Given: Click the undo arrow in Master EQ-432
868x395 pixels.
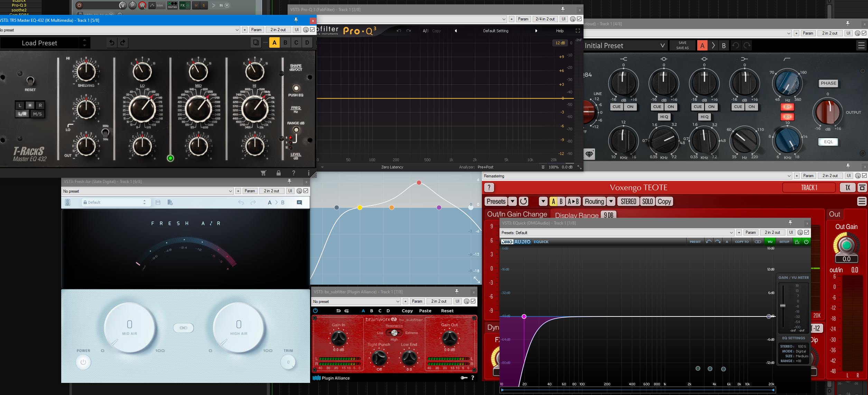Looking at the screenshot, I should coord(112,43).
